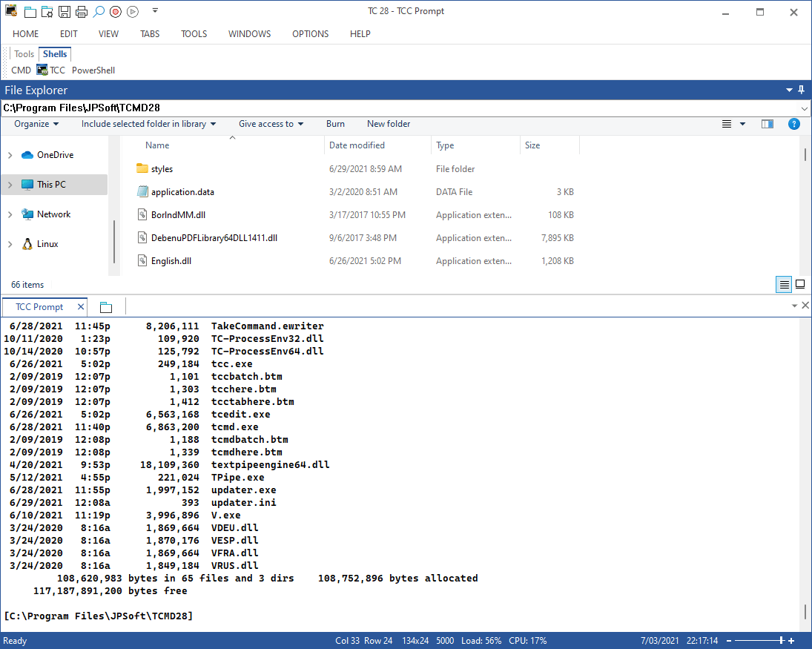The image size is (812, 649).
Task: Click the macro playback icon
Action: pos(133,11)
